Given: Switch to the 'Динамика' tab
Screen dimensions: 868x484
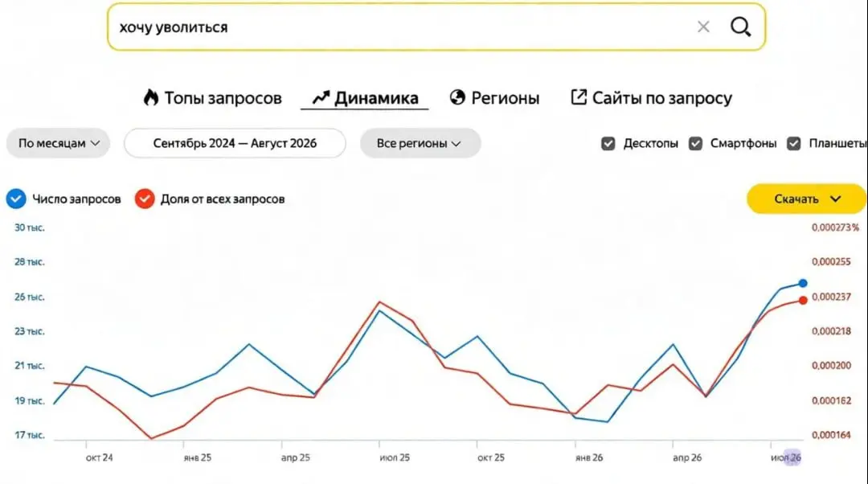Looking at the screenshot, I should tap(365, 98).
